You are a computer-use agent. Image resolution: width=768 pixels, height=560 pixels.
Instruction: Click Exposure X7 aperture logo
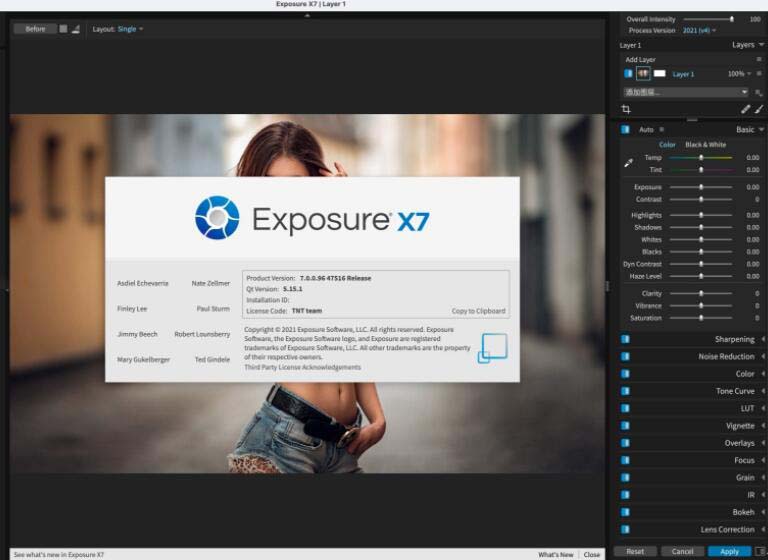[217, 218]
